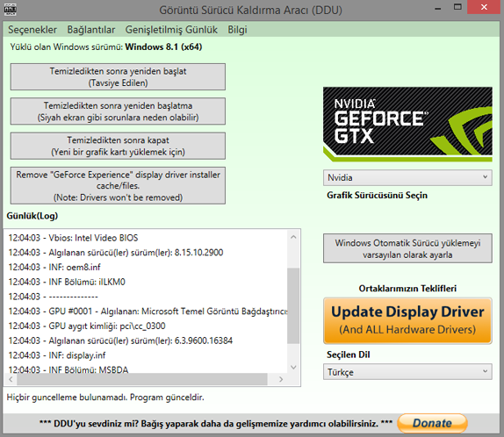The width and height of the screenshot is (504, 437).
Task: Select log line Vbios: Intel Video BIOS
Action: pos(73,238)
